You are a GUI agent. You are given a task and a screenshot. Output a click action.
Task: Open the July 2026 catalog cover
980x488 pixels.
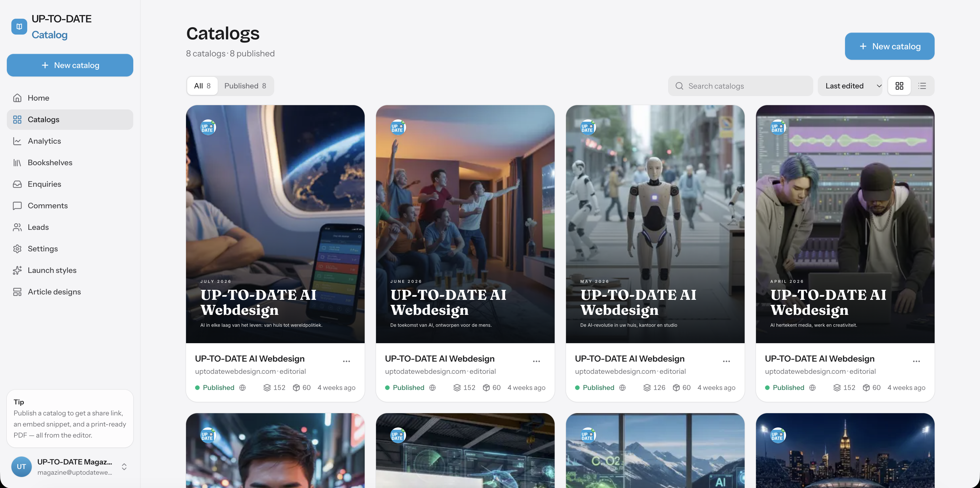pyautogui.click(x=275, y=224)
